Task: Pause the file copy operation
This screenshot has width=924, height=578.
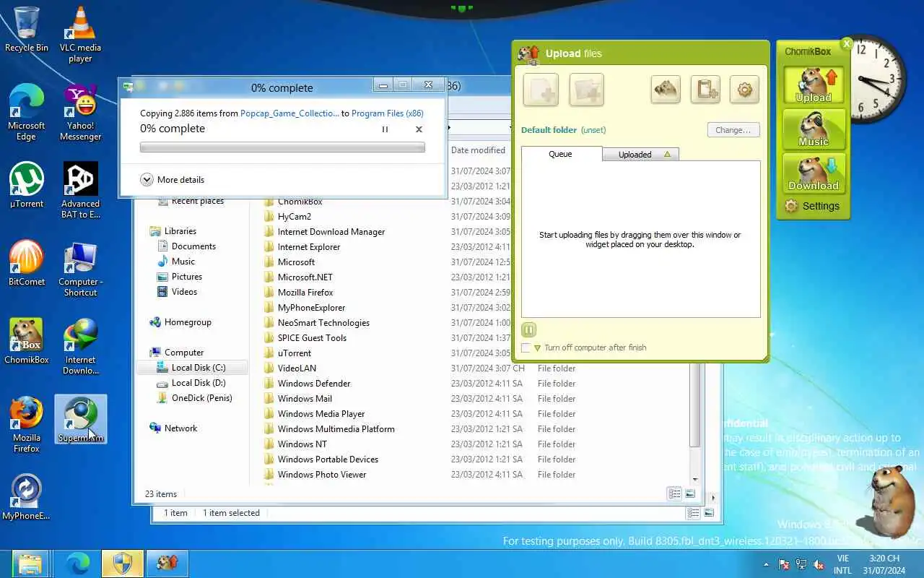Action: point(385,129)
